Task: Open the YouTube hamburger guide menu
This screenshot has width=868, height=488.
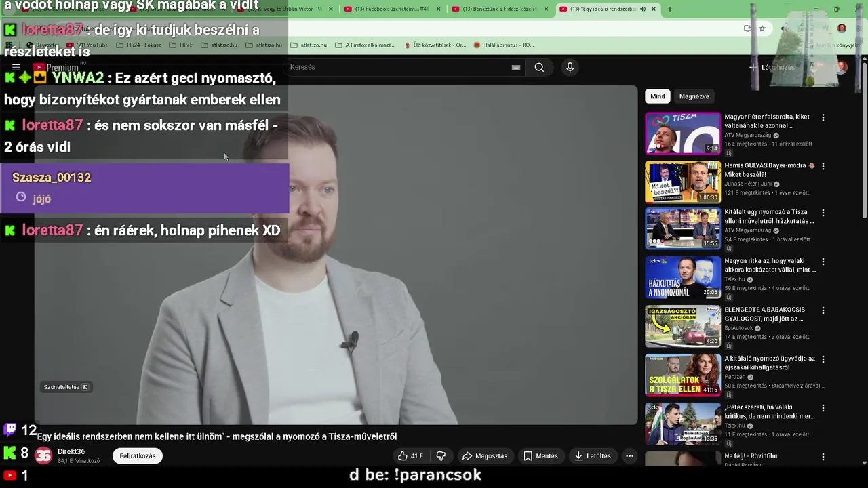Action: (16, 67)
